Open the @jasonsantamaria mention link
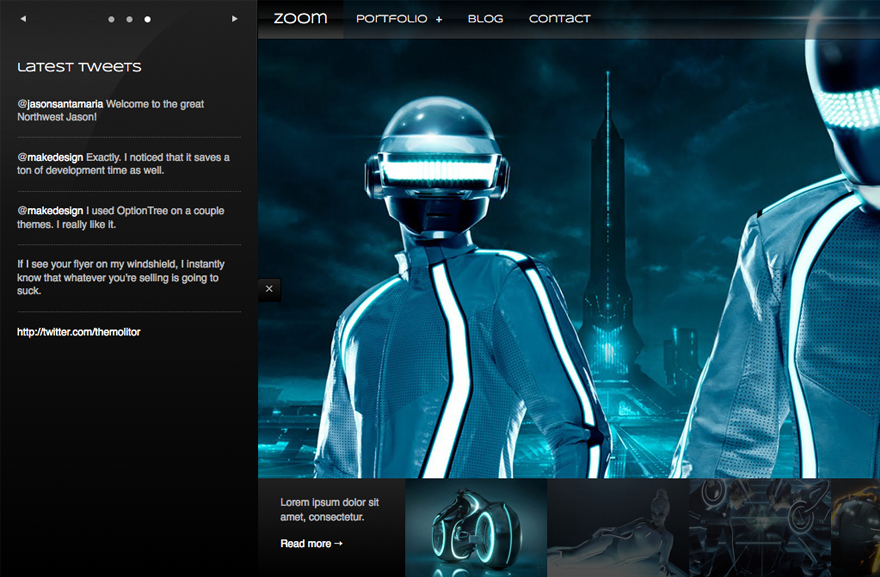 point(60,104)
